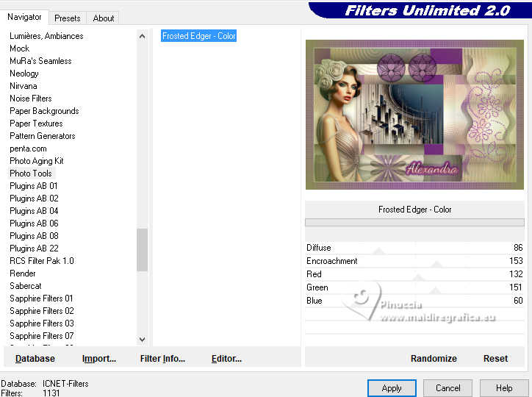The image size is (532, 397).
Task: Select Plugins AB 04
Action: click(34, 211)
